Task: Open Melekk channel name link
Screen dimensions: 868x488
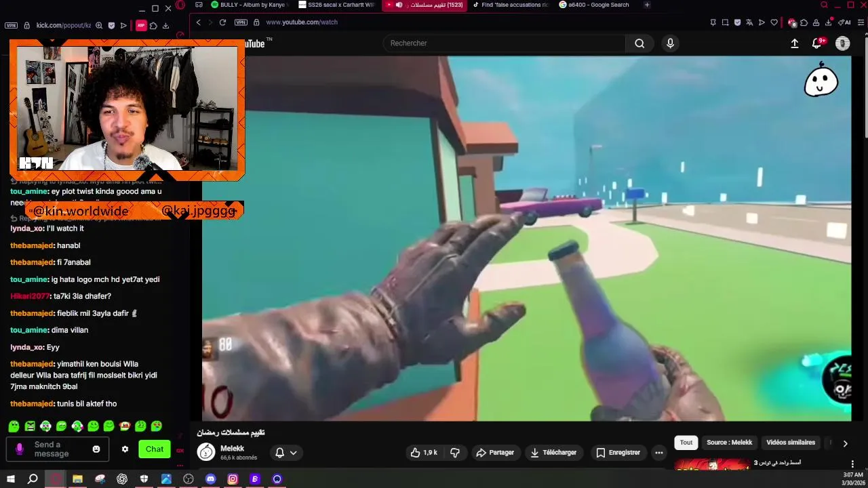Action: (232, 449)
